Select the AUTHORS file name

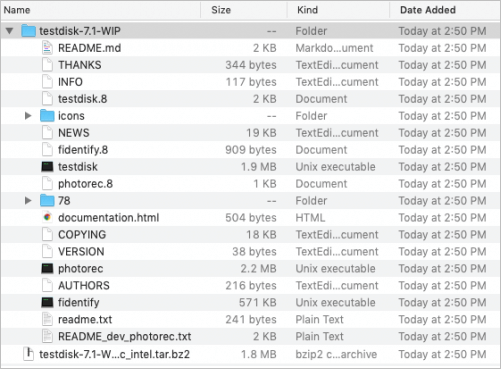(x=84, y=286)
